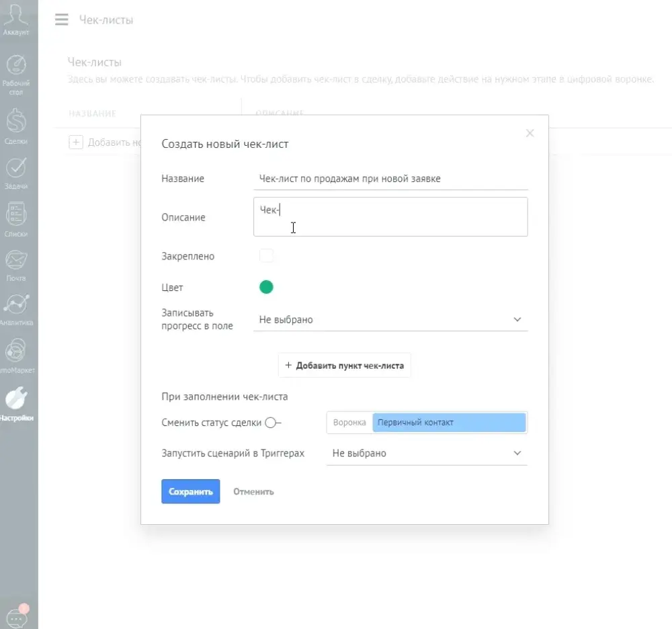Pick the green color swatch for Цвет
The height and width of the screenshot is (629, 672).
pos(266,287)
